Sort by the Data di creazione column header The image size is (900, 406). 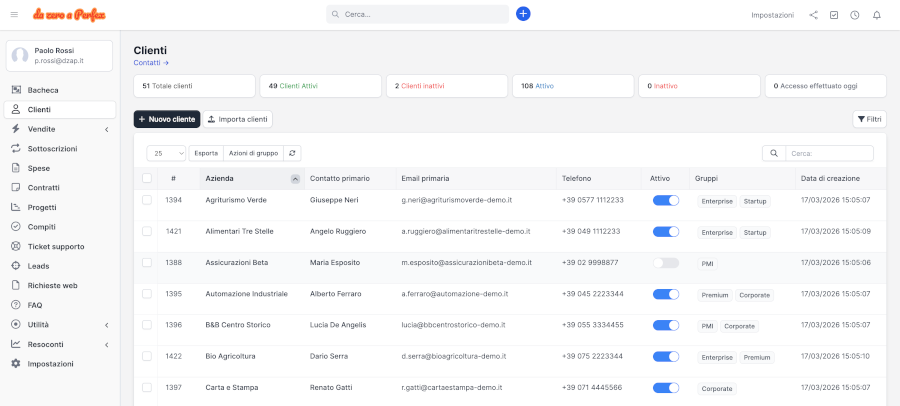coord(841,179)
